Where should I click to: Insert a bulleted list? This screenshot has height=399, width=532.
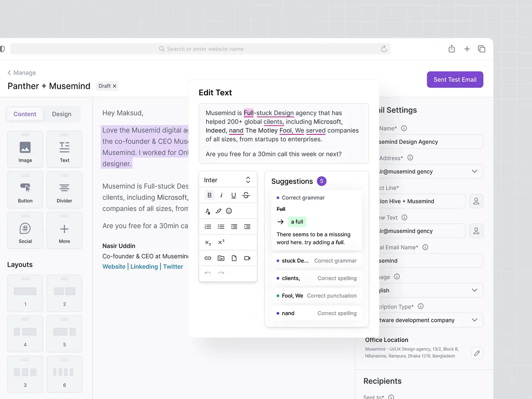tap(221, 227)
